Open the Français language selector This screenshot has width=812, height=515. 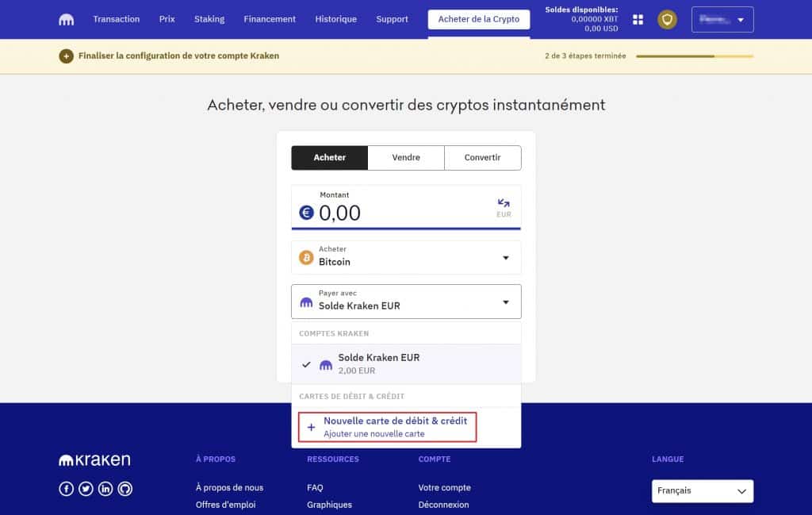pyautogui.click(x=702, y=491)
